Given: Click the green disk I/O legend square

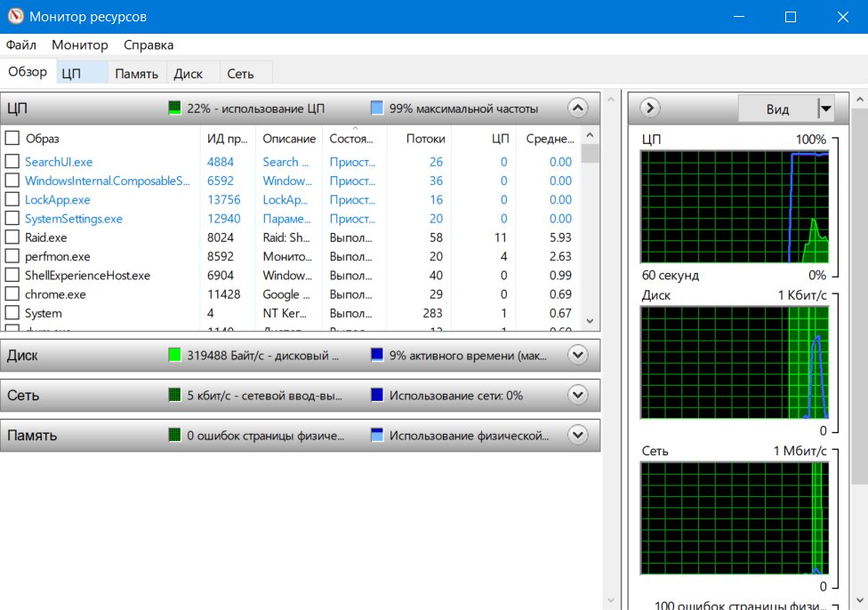Looking at the screenshot, I should click(174, 355).
